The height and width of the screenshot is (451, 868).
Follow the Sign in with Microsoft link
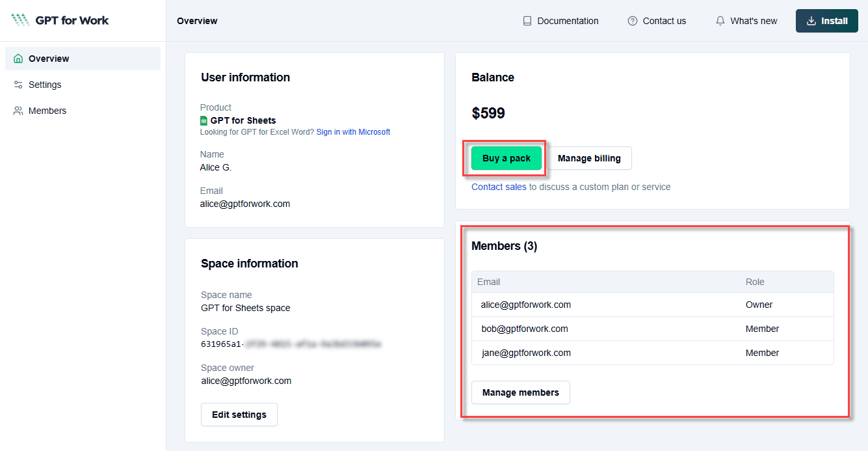(353, 132)
